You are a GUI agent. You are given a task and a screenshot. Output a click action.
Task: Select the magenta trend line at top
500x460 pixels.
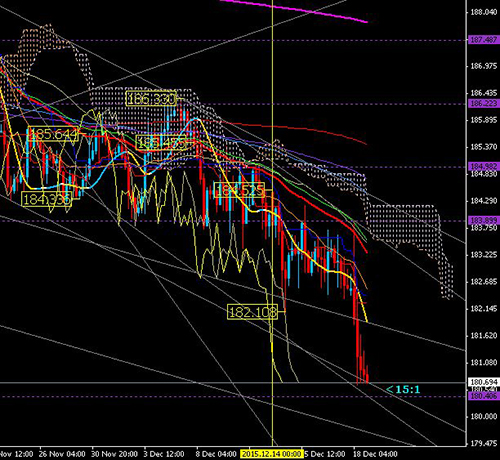point(293,11)
